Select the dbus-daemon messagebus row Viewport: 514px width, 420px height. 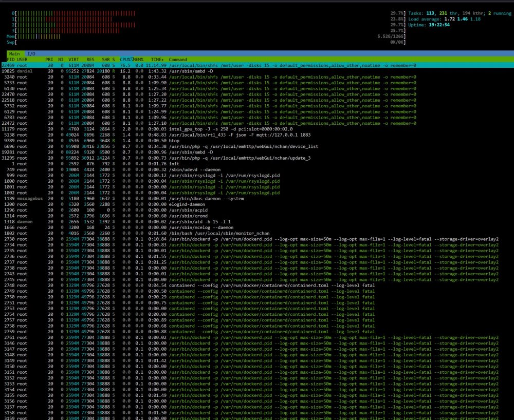click(257, 199)
